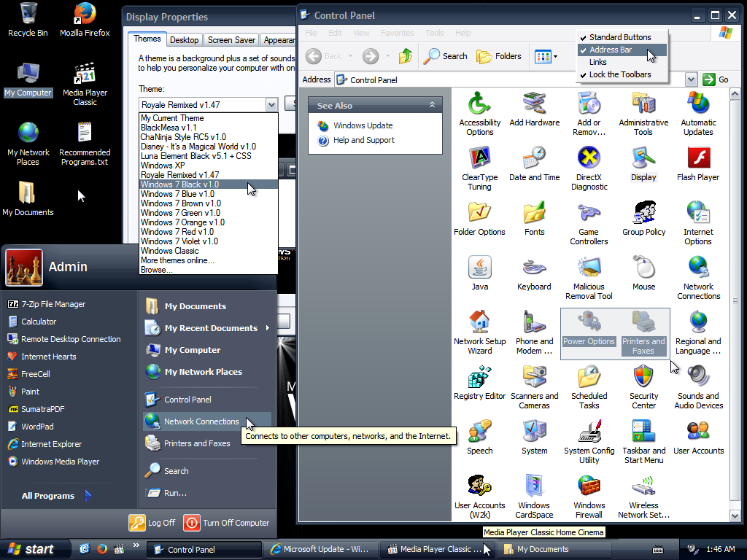Open Taskbar and Start Menu icon

tap(643, 441)
